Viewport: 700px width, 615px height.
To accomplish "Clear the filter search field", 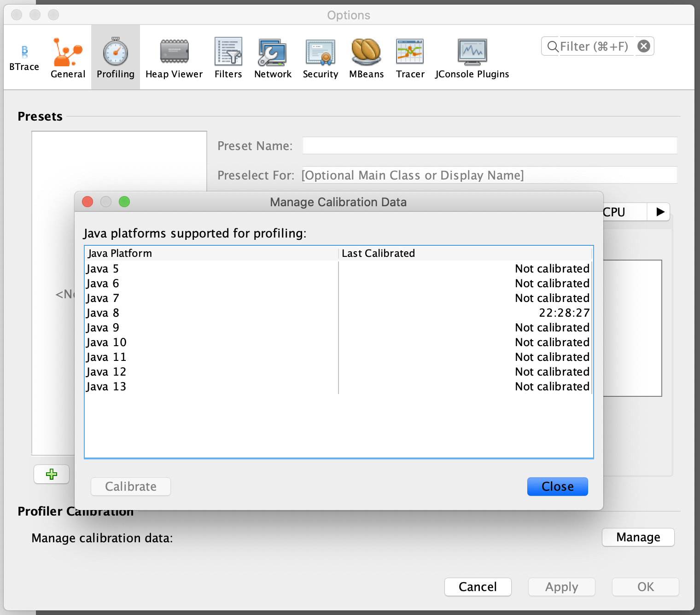I will point(644,46).
